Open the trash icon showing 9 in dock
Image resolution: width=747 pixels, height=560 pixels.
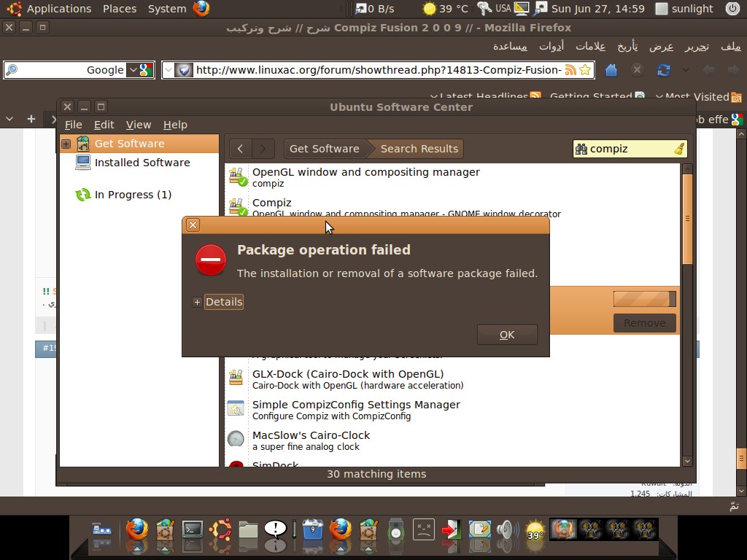tap(312, 529)
